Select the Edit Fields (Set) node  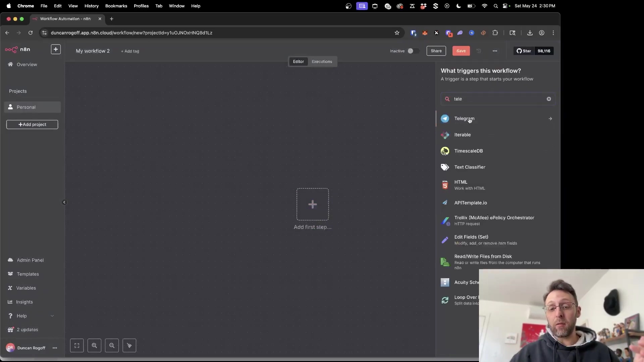pos(498,240)
